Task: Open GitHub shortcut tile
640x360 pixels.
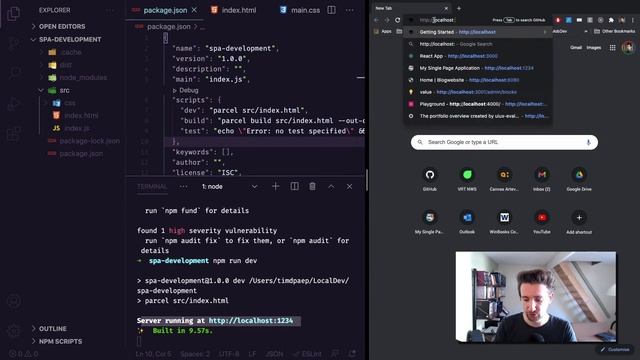Action: (429, 179)
